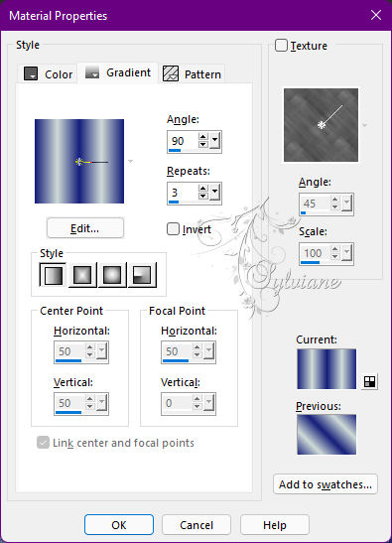Select the Radial gradient style icon
Viewport: 392px width, 543px height.
click(x=142, y=275)
